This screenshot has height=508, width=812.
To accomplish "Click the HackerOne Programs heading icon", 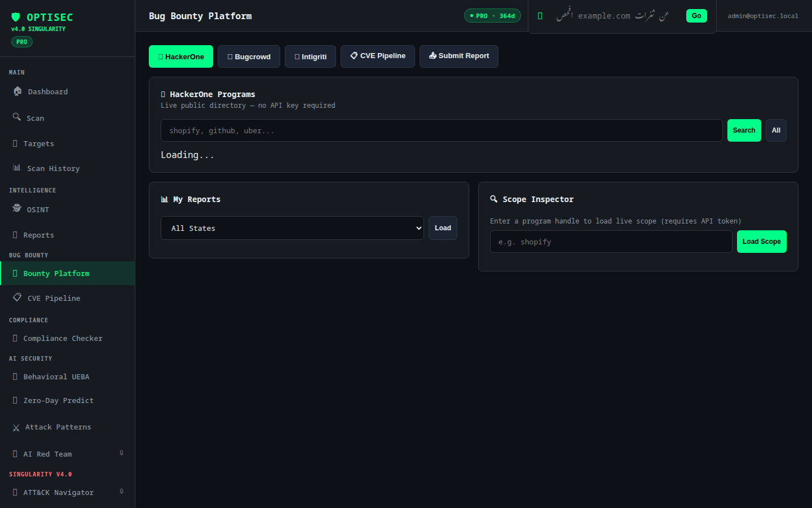I will pyautogui.click(x=163, y=94).
